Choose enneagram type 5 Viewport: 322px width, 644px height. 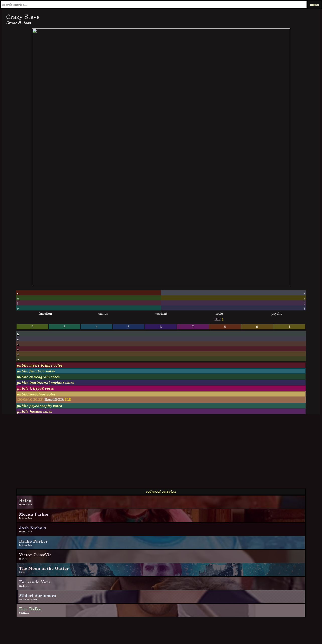[129, 327]
